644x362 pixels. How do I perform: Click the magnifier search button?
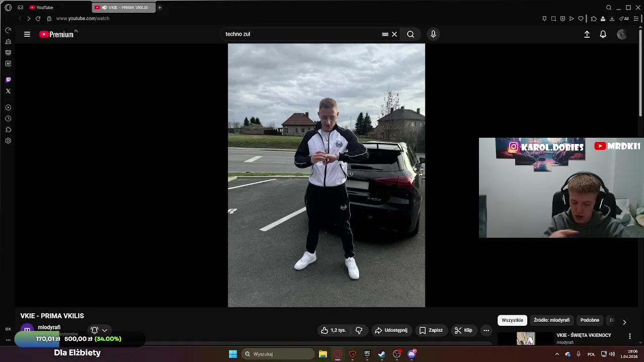(411, 34)
